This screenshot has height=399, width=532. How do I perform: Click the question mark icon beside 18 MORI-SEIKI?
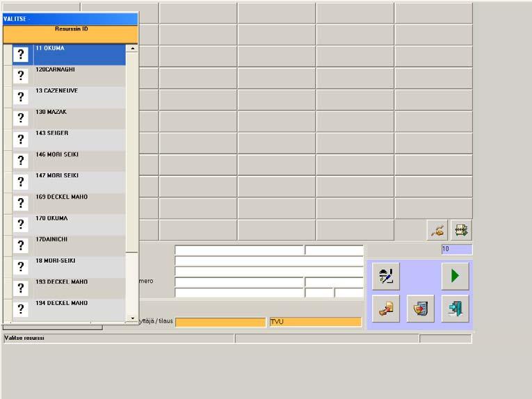point(21,267)
